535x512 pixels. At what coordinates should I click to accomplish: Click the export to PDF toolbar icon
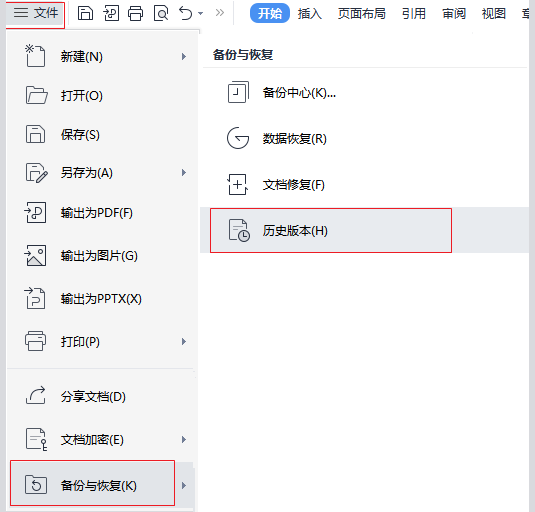click(x=111, y=14)
